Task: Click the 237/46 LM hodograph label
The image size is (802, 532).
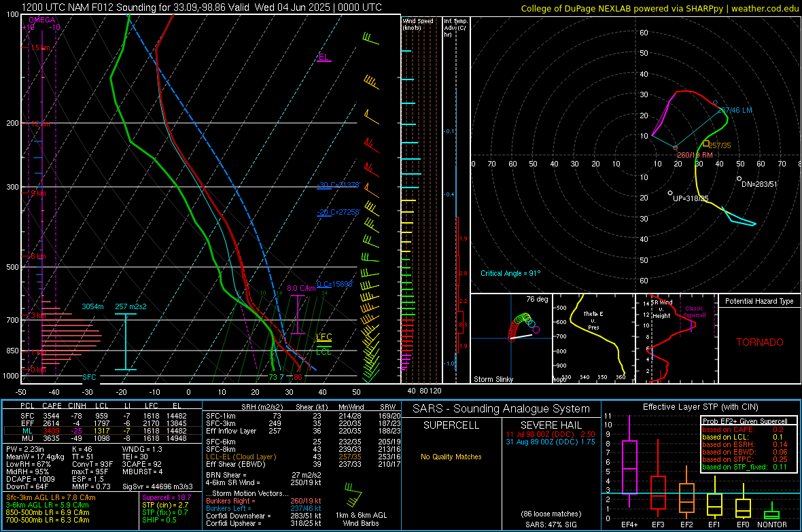Action: point(735,110)
